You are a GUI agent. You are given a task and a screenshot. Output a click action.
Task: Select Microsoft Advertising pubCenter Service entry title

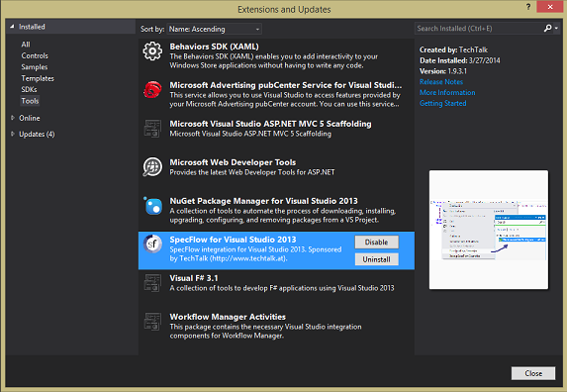pos(286,85)
